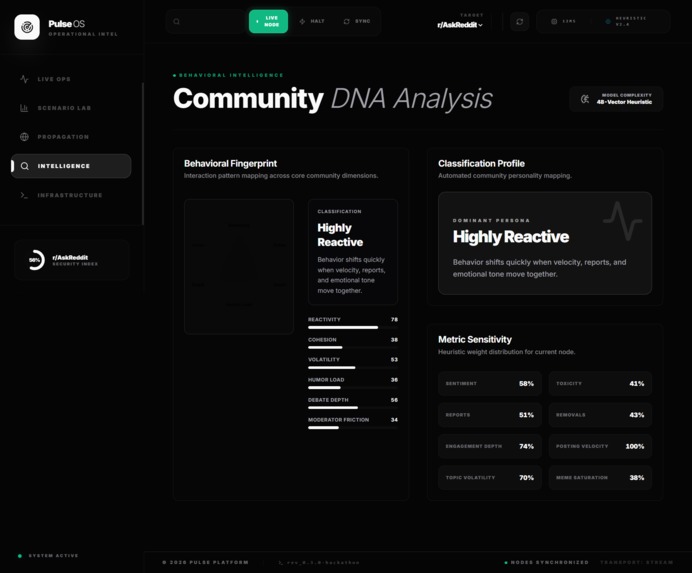The height and width of the screenshot is (573, 692).
Task: Click the Engagement Depth 74% metric tile
Action: pos(490,446)
